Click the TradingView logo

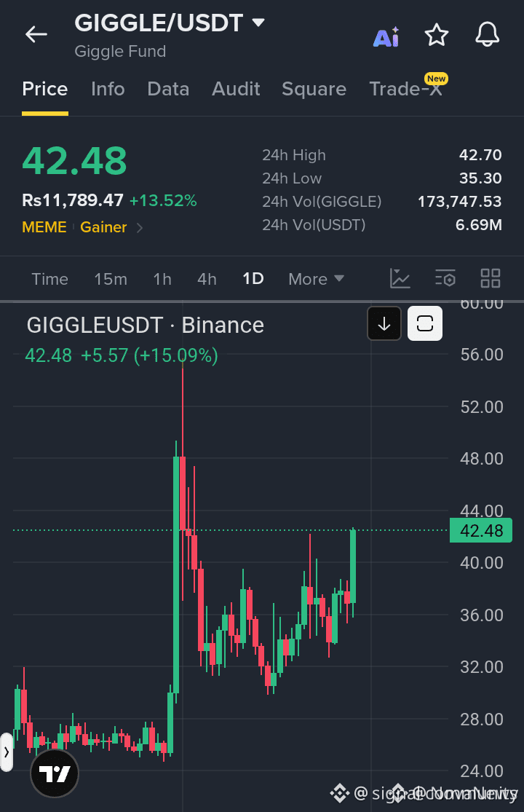pyautogui.click(x=55, y=773)
